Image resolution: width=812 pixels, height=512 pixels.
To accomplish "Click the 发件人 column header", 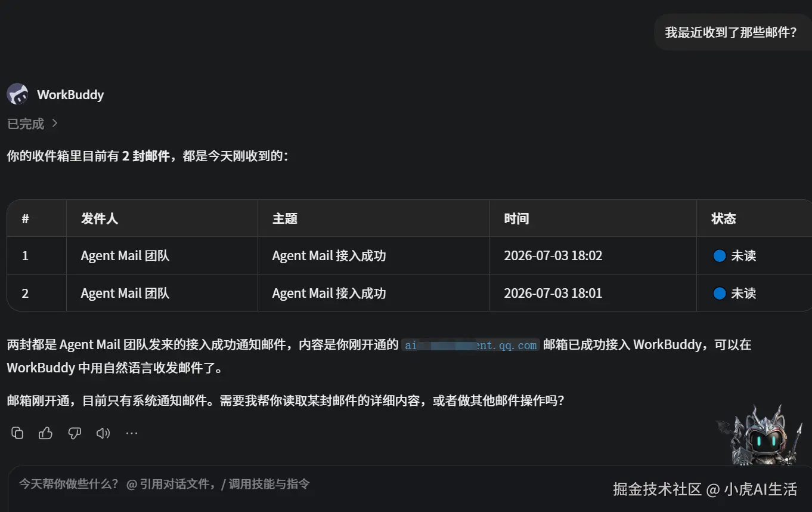I will click(x=100, y=219).
